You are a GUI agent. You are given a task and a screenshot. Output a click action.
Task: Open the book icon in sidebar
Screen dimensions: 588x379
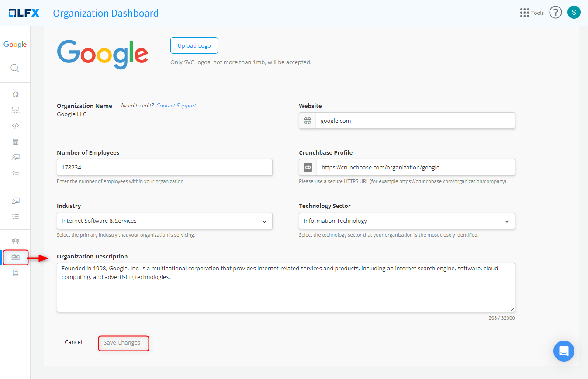point(16,273)
